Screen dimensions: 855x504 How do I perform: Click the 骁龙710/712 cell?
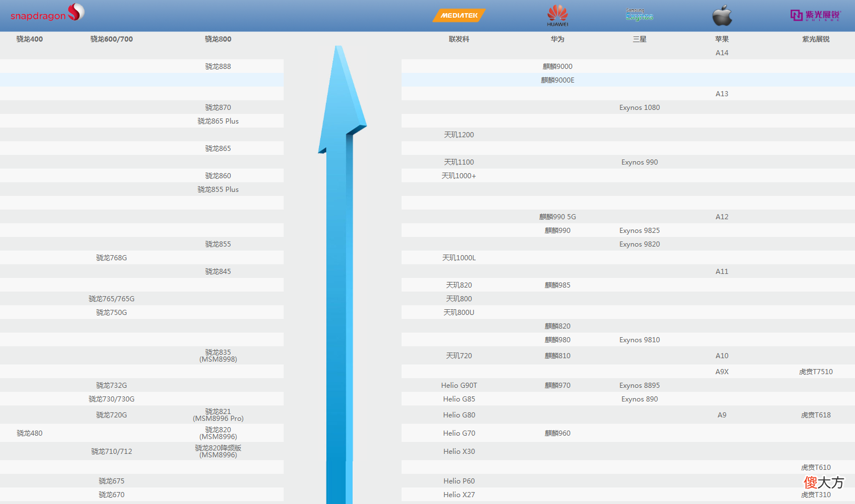coord(112,452)
